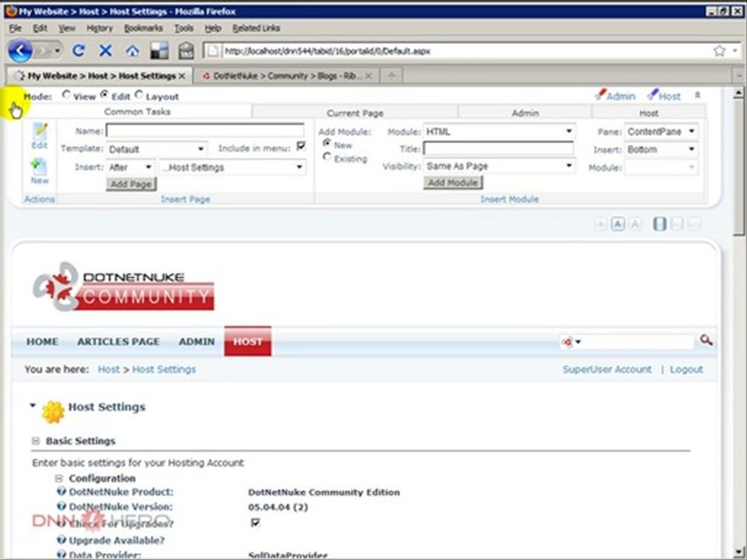
Task: Open the Host Settings page position dropdown
Action: point(233,167)
